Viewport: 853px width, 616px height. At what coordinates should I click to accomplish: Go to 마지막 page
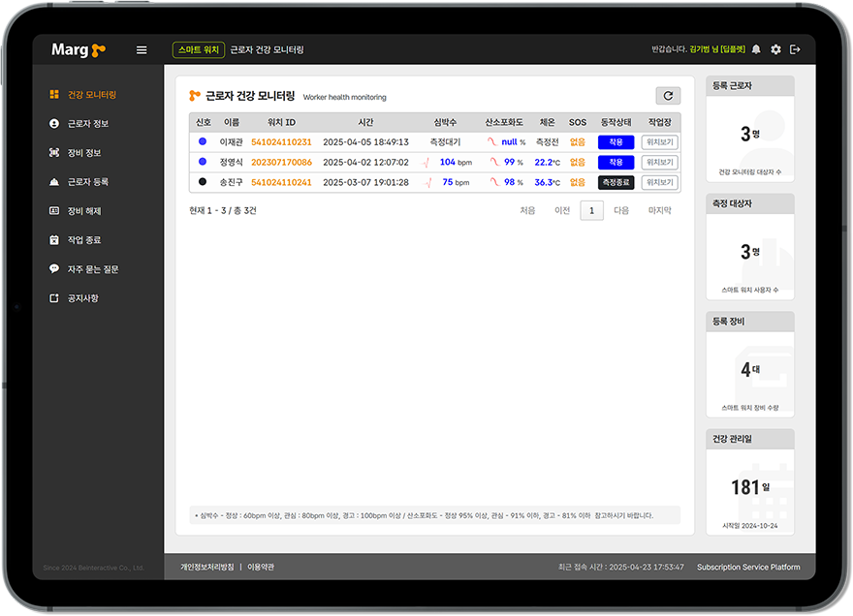point(660,210)
